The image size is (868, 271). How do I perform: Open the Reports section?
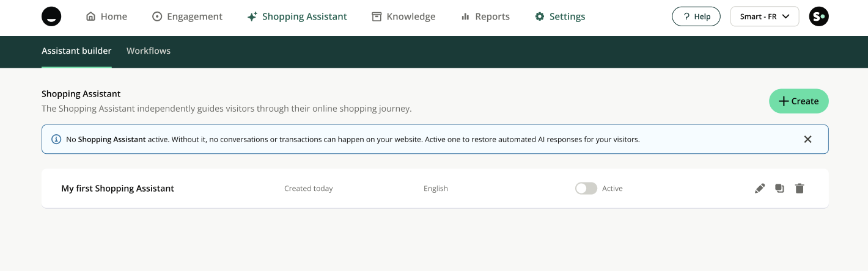point(485,16)
